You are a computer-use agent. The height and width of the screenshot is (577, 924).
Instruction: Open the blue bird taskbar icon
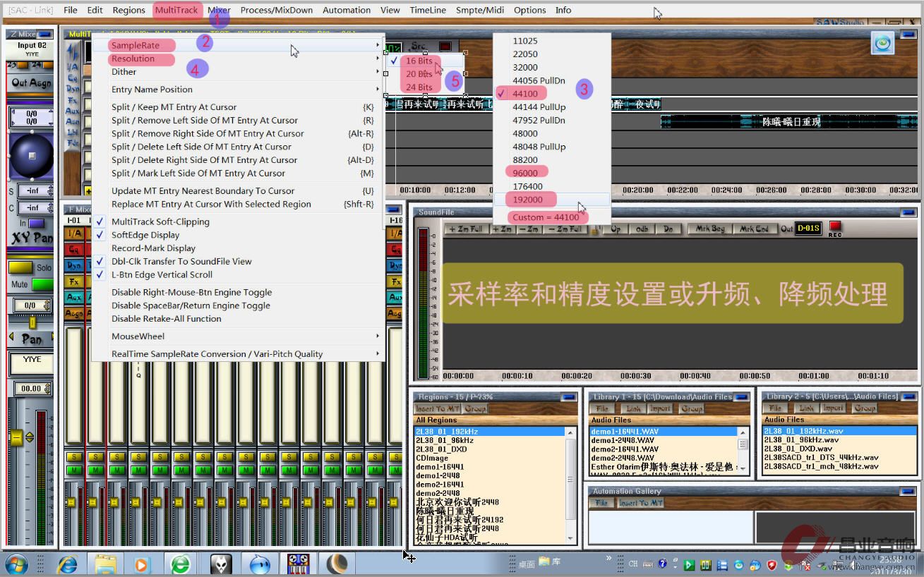(x=260, y=564)
